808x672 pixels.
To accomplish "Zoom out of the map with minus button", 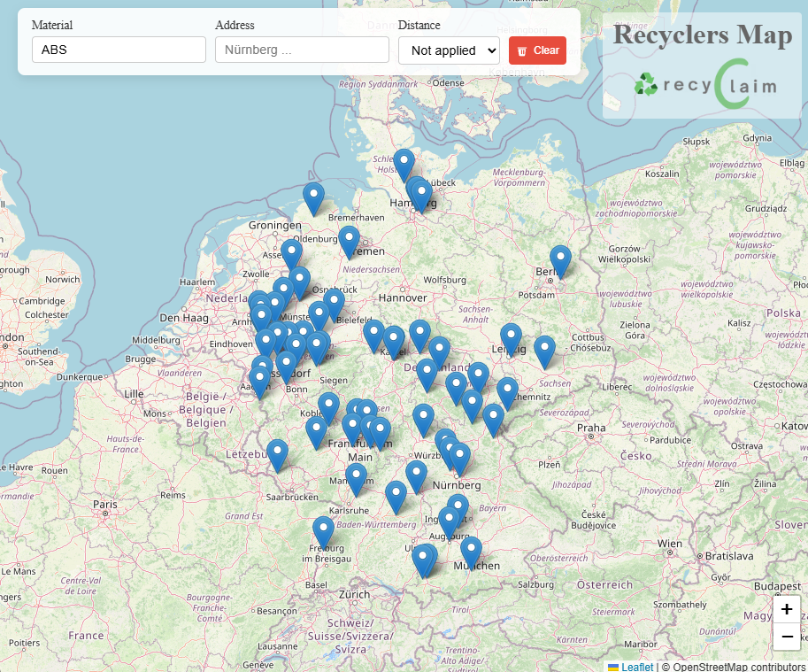I will click(x=787, y=637).
